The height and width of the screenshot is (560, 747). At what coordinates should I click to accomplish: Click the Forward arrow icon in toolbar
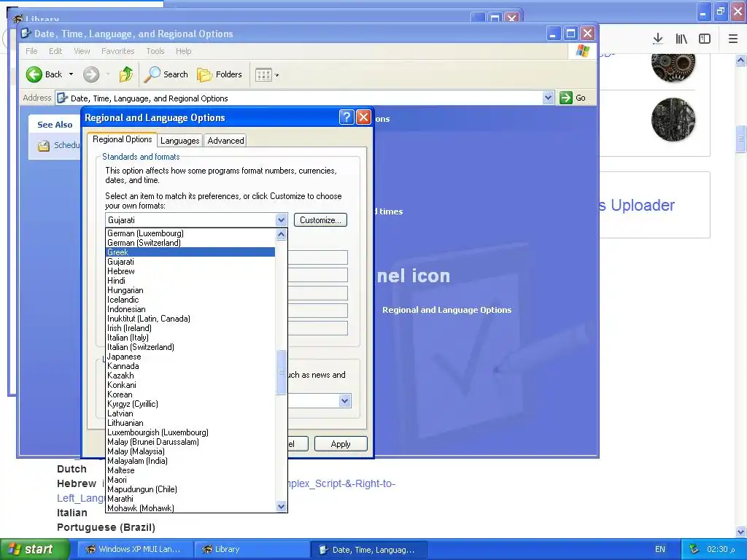pos(91,74)
